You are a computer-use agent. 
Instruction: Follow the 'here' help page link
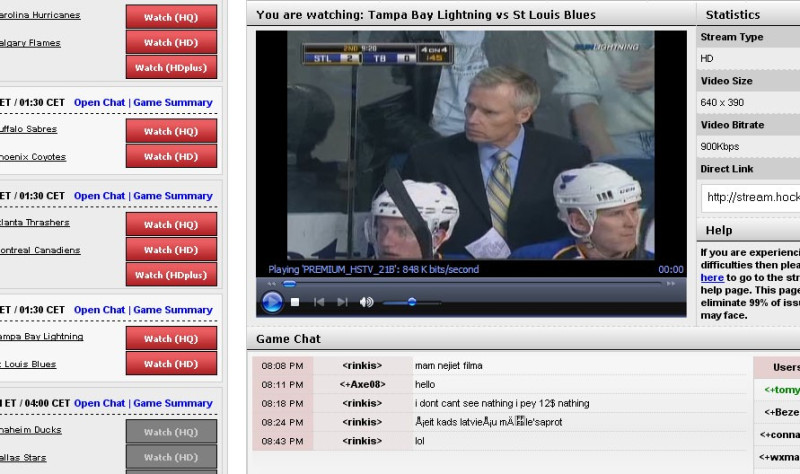click(712, 278)
